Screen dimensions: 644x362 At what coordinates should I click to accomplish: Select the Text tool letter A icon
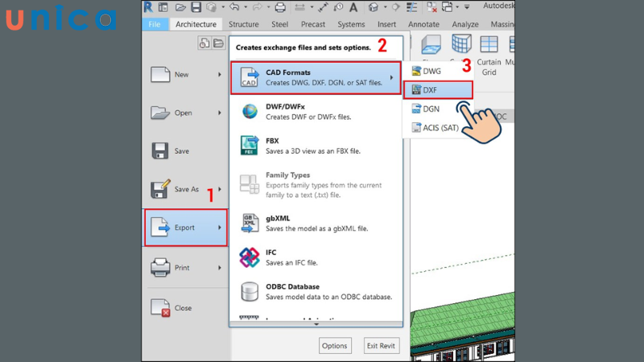click(x=353, y=7)
